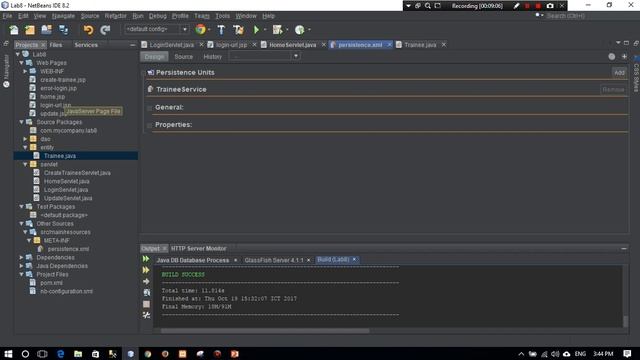Click the Stop square icon in Output
The width and height of the screenshot is (640, 360).
pos(146,304)
